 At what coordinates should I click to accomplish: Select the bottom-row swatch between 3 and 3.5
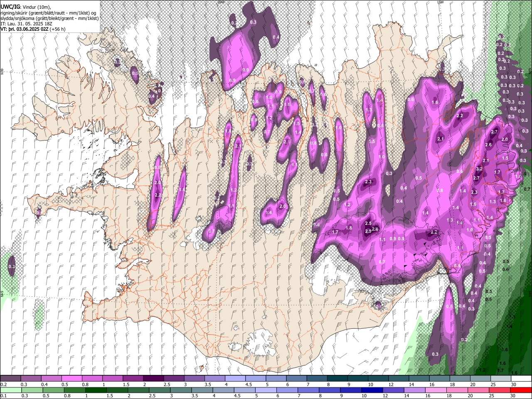(x=181, y=390)
